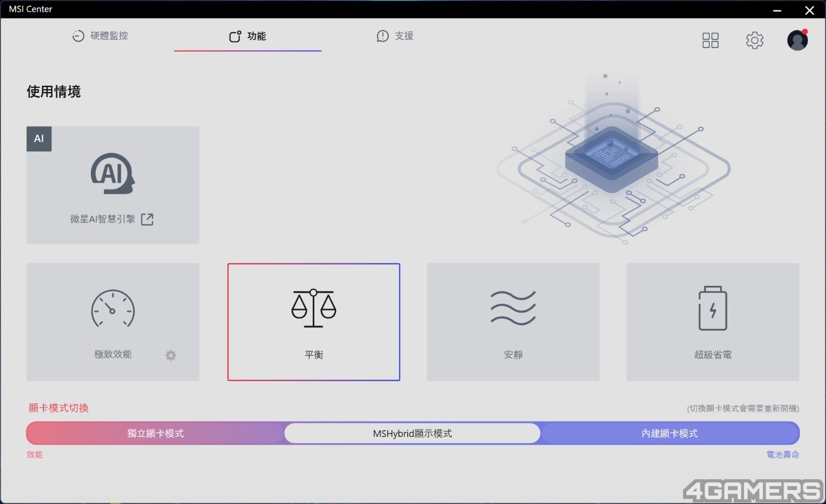This screenshot has width=826, height=504.
Task: Choose MSHybrid顯示模式 option
Action: [x=412, y=433]
